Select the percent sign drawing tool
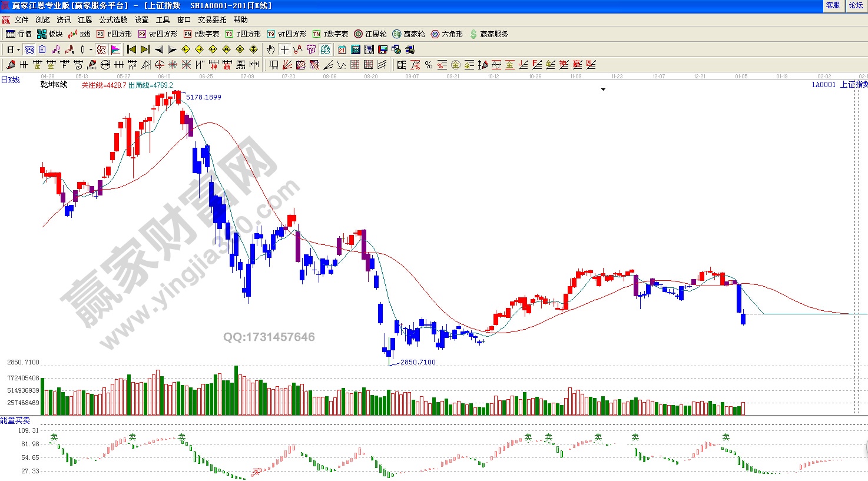The height and width of the screenshot is (481, 868). 429,65
